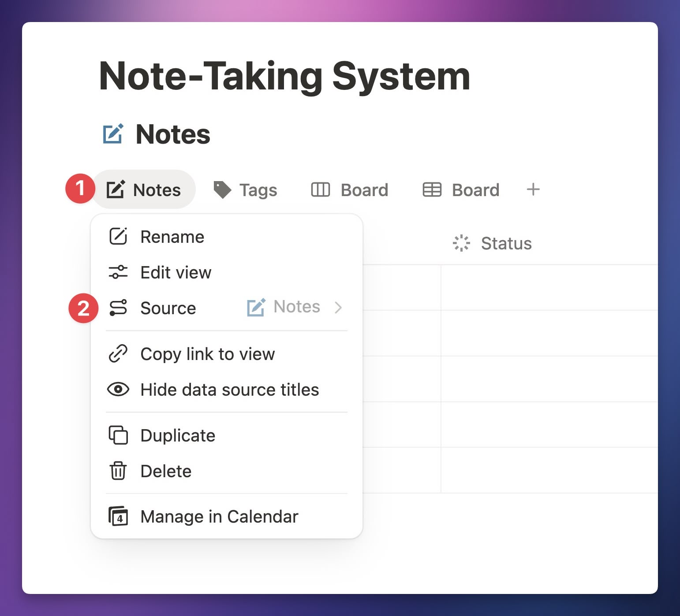Image resolution: width=680 pixels, height=616 pixels.
Task: Click the Notes heading edit icon
Action: coord(113,134)
